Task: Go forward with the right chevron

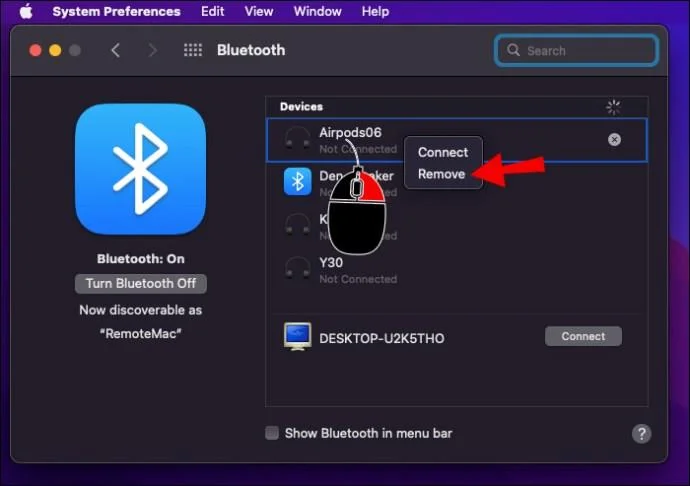Action: [152, 50]
